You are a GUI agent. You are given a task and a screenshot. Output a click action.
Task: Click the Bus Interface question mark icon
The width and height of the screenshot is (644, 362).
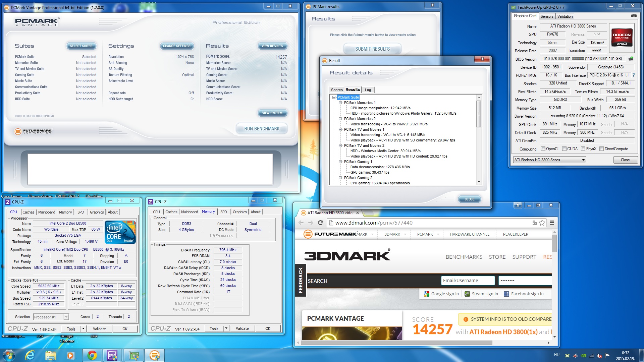634,75
